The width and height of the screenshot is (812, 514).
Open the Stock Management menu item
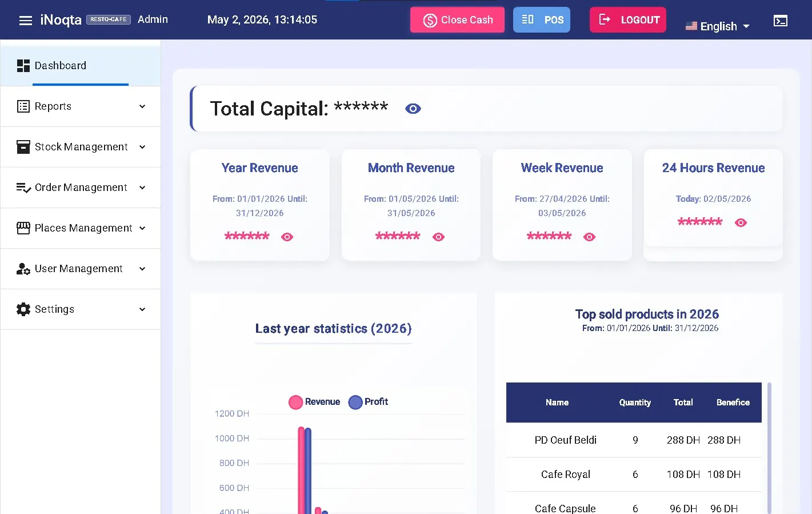81,147
